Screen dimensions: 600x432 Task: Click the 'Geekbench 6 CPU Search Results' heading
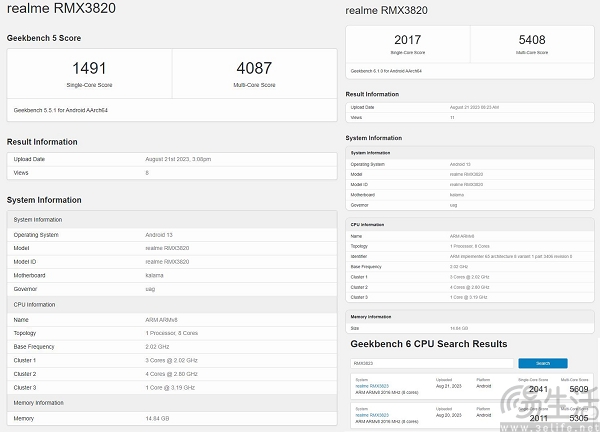tap(429, 344)
